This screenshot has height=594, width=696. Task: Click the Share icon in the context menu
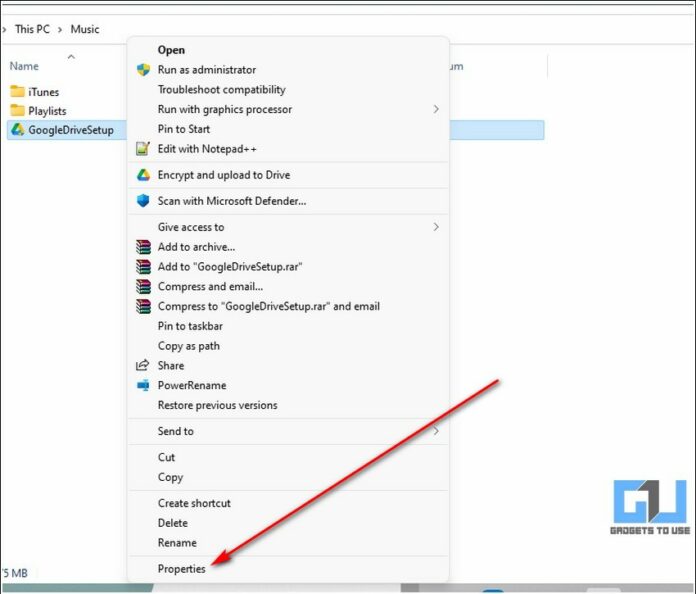(x=142, y=365)
